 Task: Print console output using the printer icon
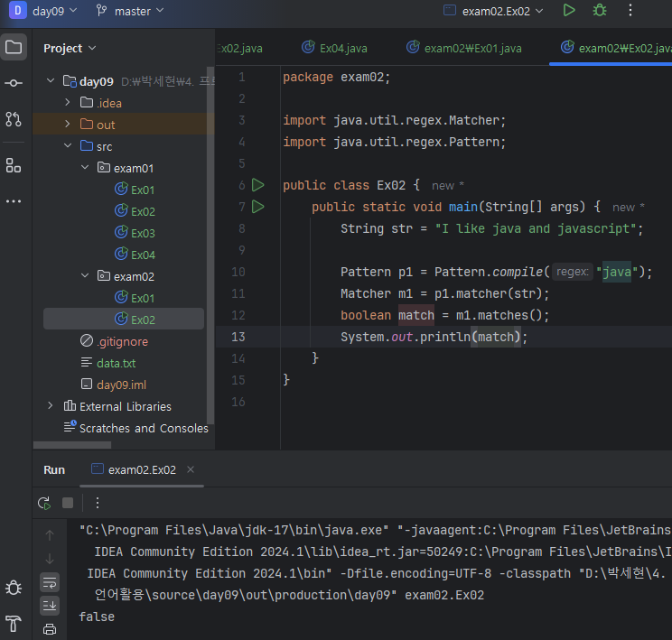click(50, 629)
